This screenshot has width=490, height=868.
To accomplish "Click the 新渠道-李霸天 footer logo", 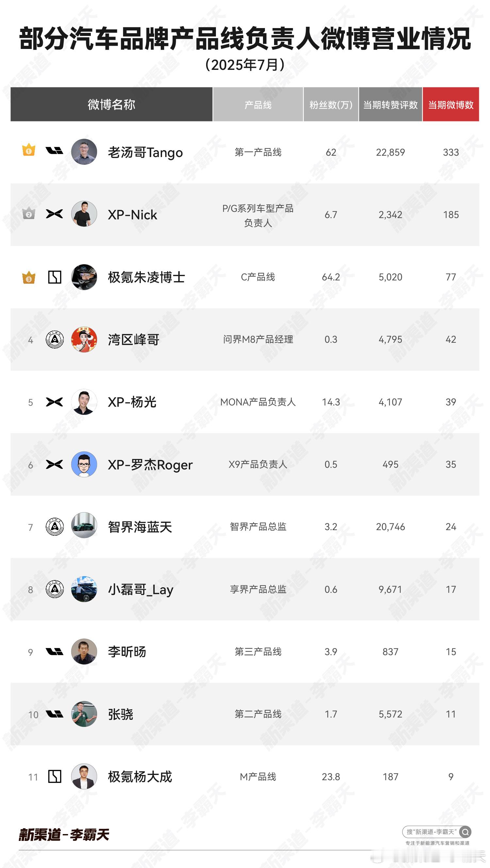I will tap(64, 835).
